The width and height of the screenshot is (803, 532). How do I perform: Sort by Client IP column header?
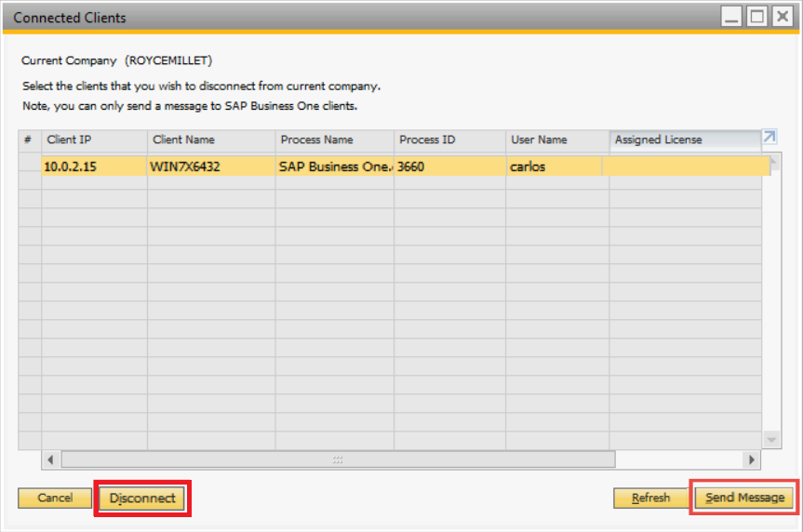[x=94, y=140]
